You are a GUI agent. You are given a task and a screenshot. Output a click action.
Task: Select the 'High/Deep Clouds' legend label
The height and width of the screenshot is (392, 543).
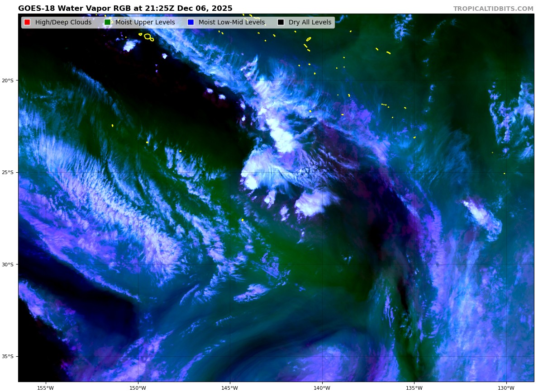coord(63,23)
